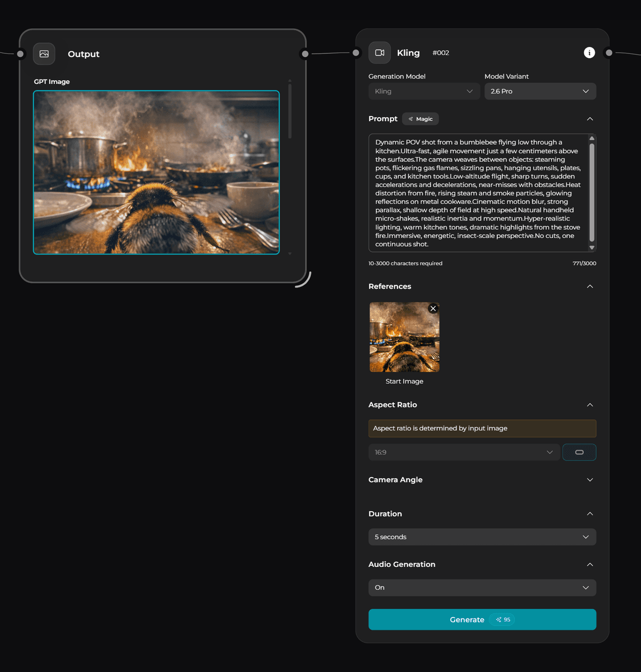Open the info icon on Kling node

coord(589,52)
